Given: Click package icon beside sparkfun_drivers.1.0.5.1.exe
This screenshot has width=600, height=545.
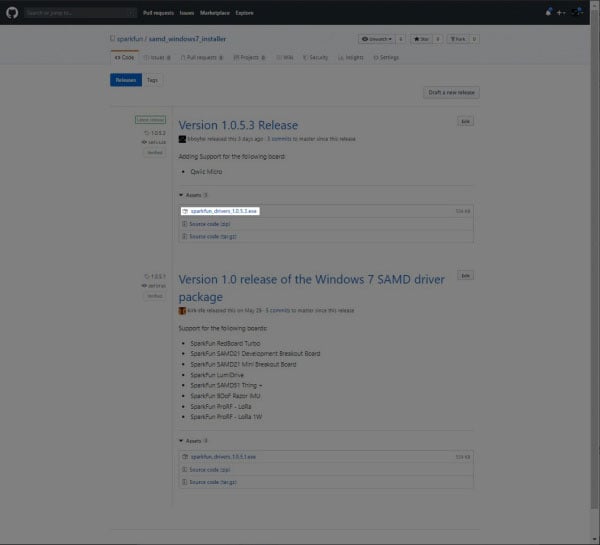Looking at the screenshot, I should 185,456.
